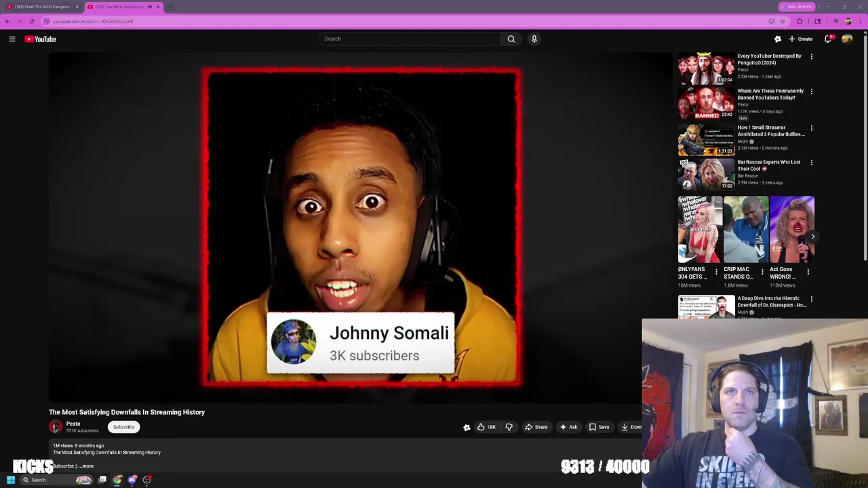Click the YouTube search input field
This screenshot has height=488, width=868.
pos(410,39)
